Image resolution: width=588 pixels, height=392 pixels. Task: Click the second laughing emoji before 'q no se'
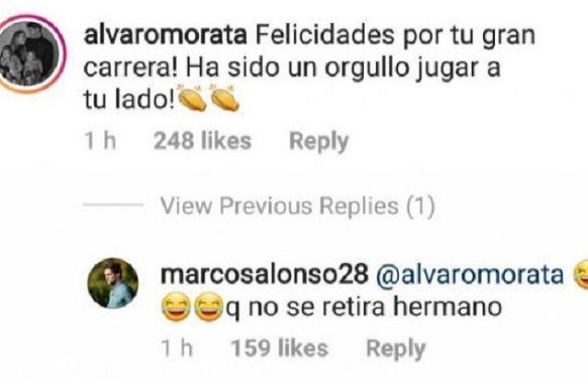coord(209,307)
